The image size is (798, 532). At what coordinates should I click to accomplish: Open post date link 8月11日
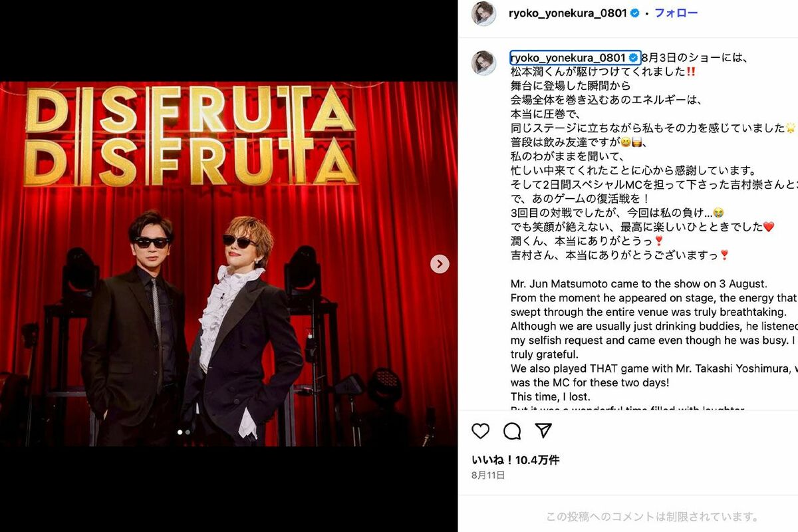(488, 475)
